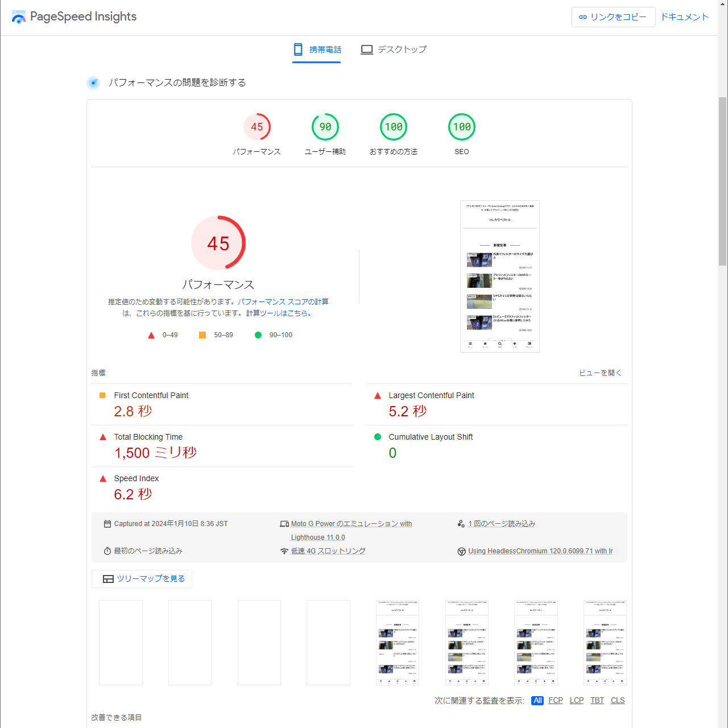Click the red triangle 0–49 legend icon
Image resolution: width=728 pixels, height=728 pixels.
click(151, 336)
